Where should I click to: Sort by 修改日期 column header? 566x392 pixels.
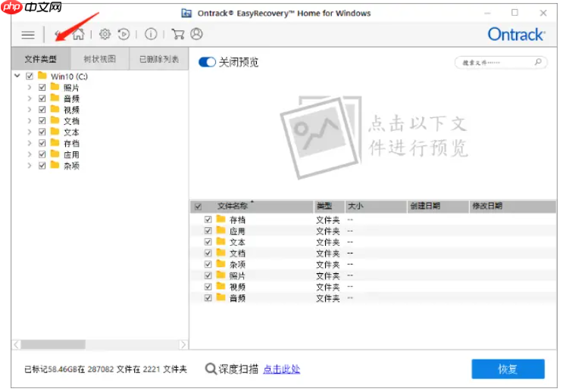tap(512, 207)
